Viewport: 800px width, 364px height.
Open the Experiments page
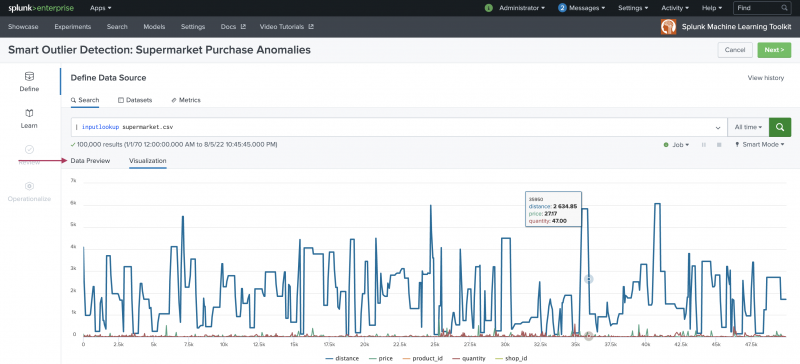[72, 27]
